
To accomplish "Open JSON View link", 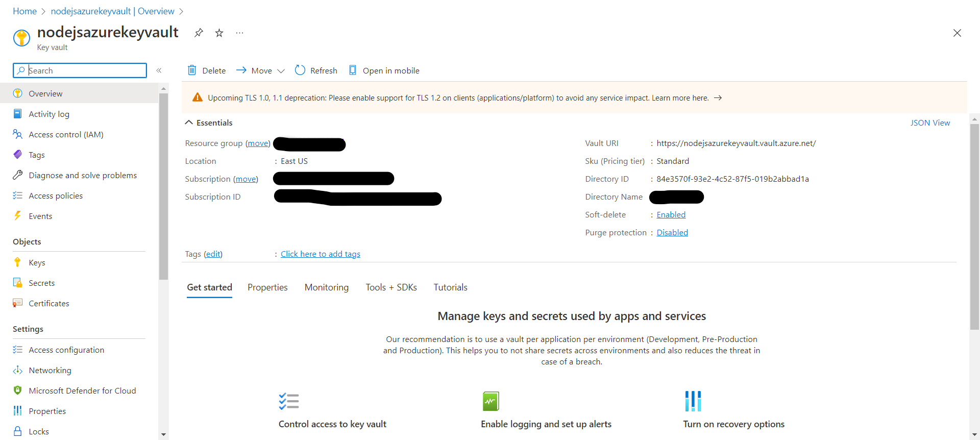I will tap(930, 123).
